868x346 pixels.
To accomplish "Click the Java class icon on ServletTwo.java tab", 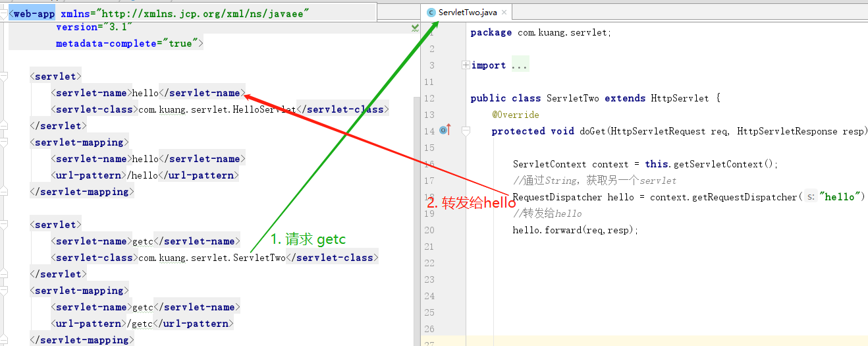I will [431, 12].
